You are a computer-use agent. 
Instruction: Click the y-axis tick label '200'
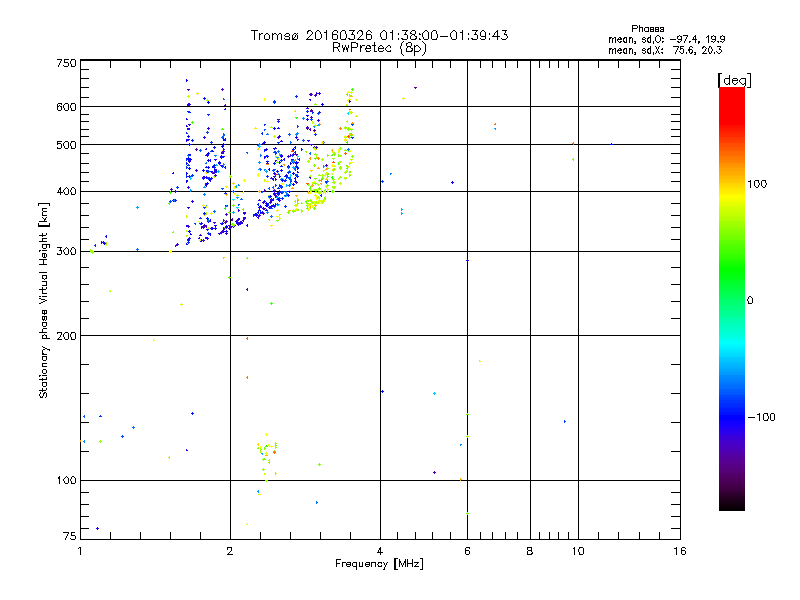tap(67, 336)
